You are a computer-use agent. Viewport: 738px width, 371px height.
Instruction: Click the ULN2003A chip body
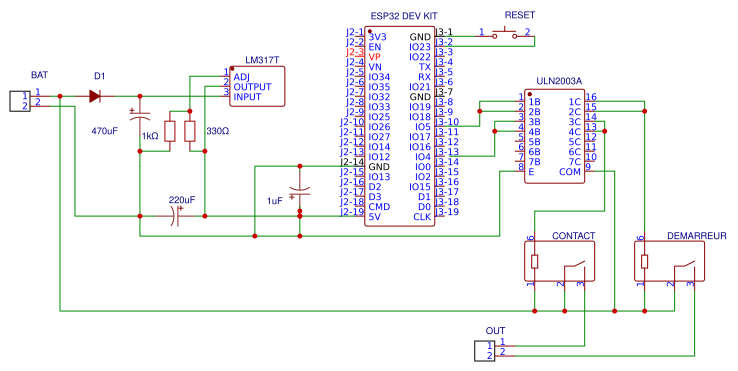[x=555, y=136]
